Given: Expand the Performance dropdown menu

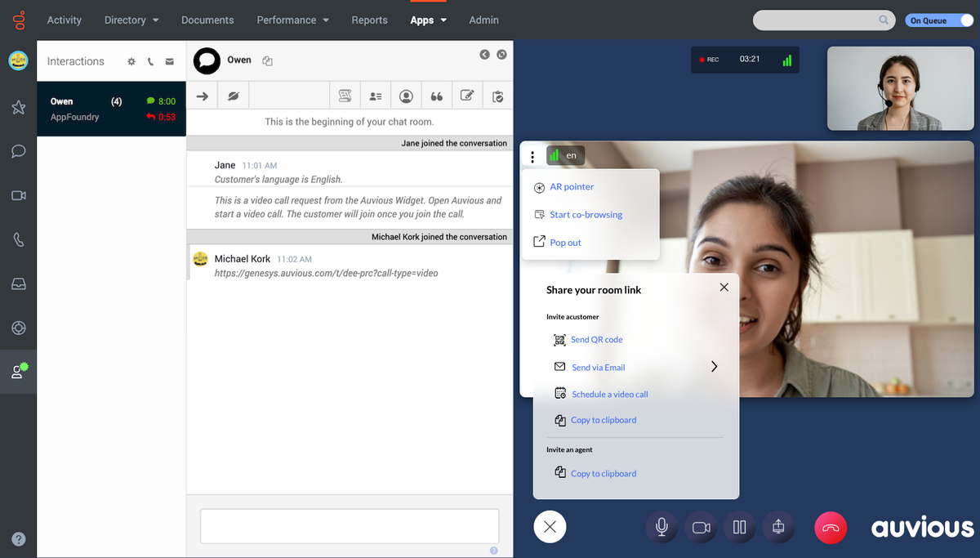Looking at the screenshot, I should coord(292,20).
